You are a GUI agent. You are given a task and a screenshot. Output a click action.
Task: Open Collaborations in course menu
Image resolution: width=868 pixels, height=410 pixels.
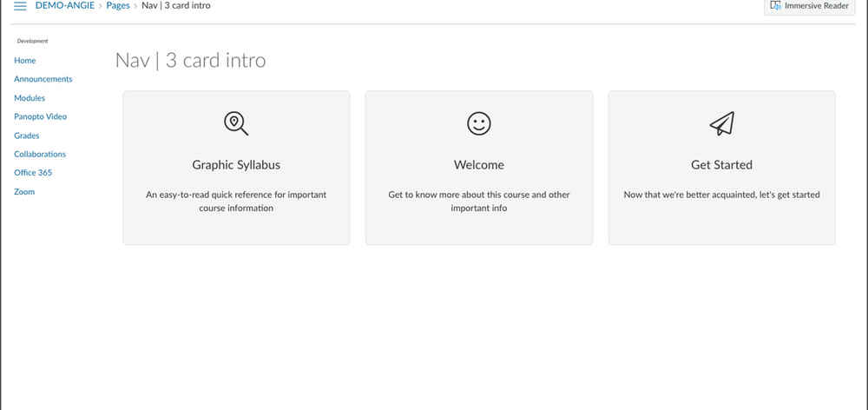(40, 154)
